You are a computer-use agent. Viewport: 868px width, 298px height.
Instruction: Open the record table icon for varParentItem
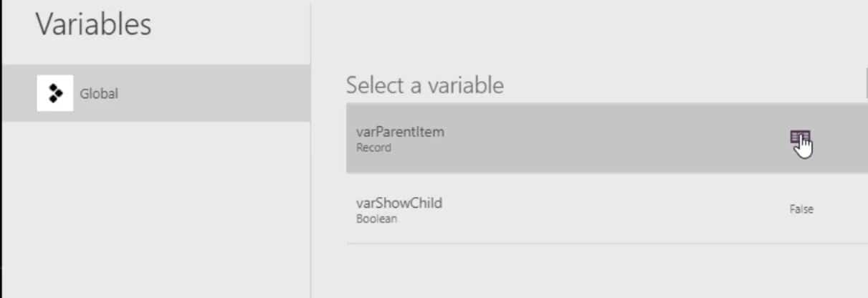[x=799, y=138]
